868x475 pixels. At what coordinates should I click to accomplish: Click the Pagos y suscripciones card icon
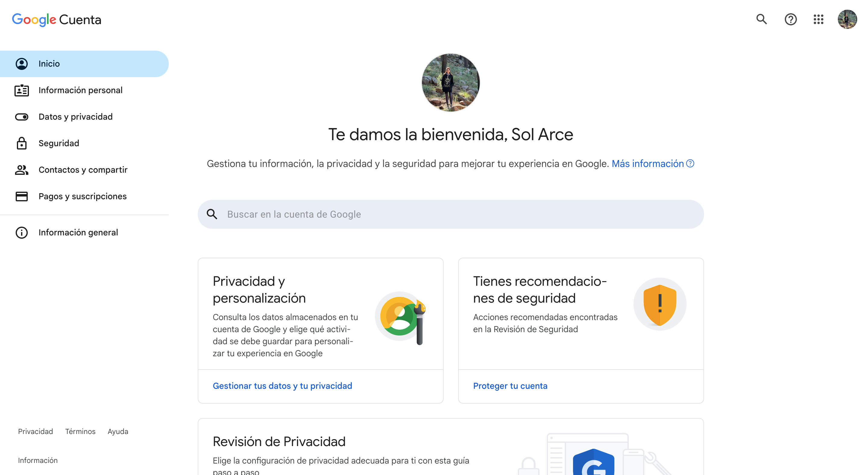[x=22, y=197]
